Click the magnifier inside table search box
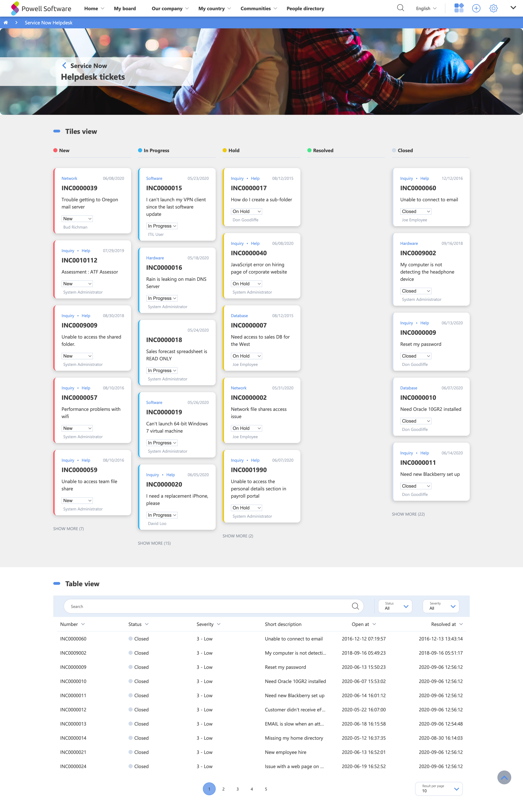This screenshot has height=812, width=523. 355,606
